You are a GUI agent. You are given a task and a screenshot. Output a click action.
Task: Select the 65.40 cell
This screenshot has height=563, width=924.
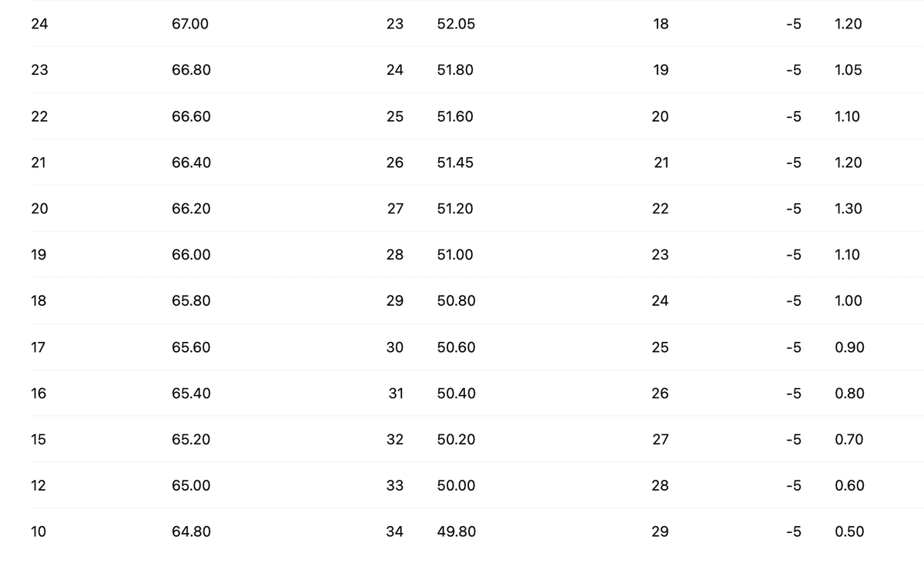click(191, 394)
